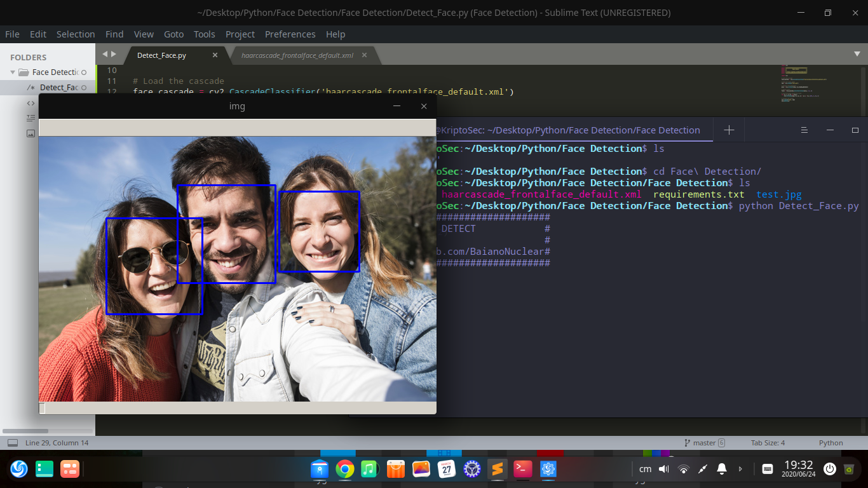Close the haarcascade_frontalface_default.xml tab
The image size is (868, 488).
[364, 55]
